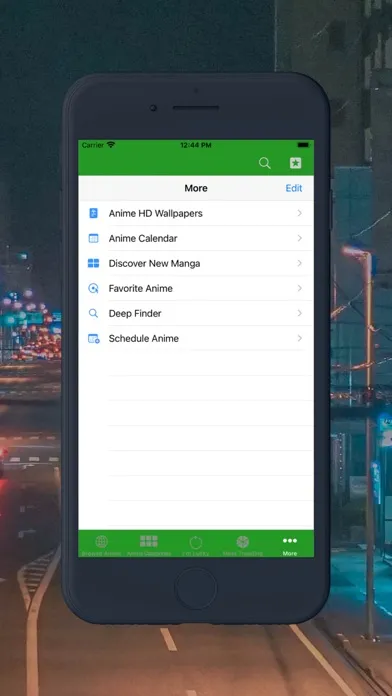The image size is (392, 696).
Task: Expand Schedule Anime via its chevron
Action: coord(300,338)
